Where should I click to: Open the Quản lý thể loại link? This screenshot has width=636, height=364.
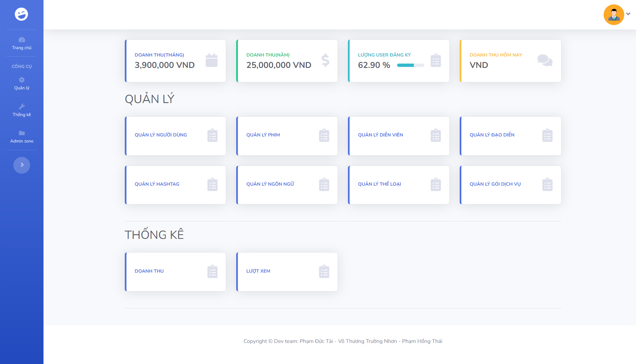379,184
